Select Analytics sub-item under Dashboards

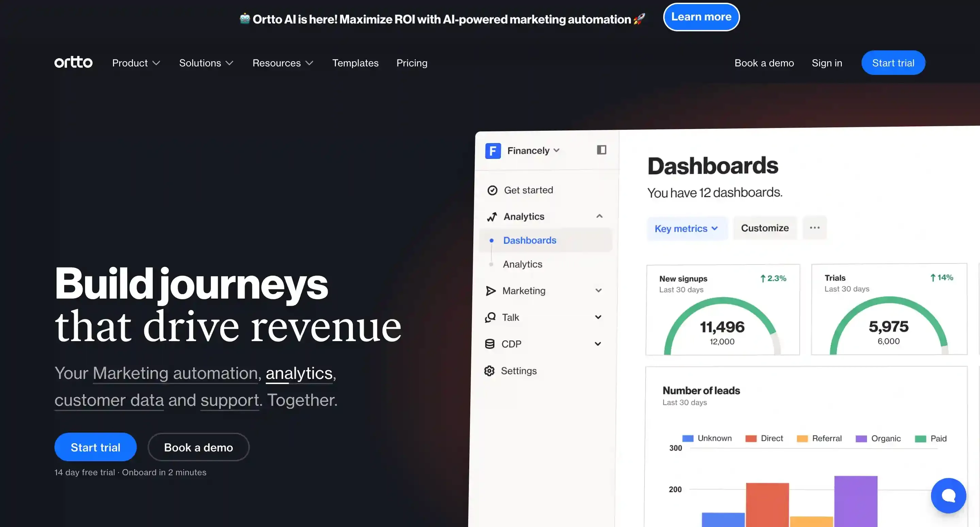(x=522, y=264)
